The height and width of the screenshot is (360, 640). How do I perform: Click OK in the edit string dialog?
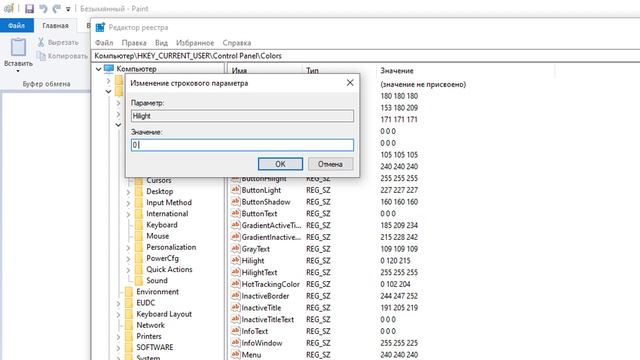pos(280,164)
